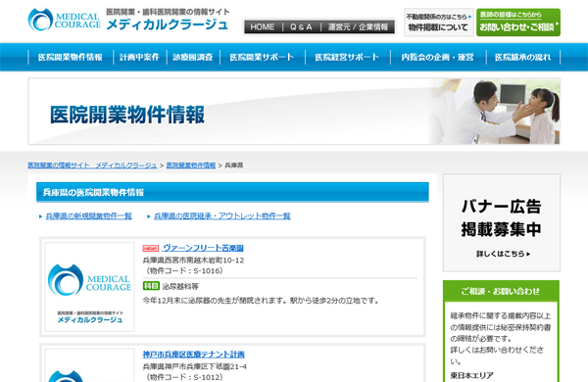Click the 東日本エリア text in sidebar
The image size is (588, 382).
click(471, 375)
